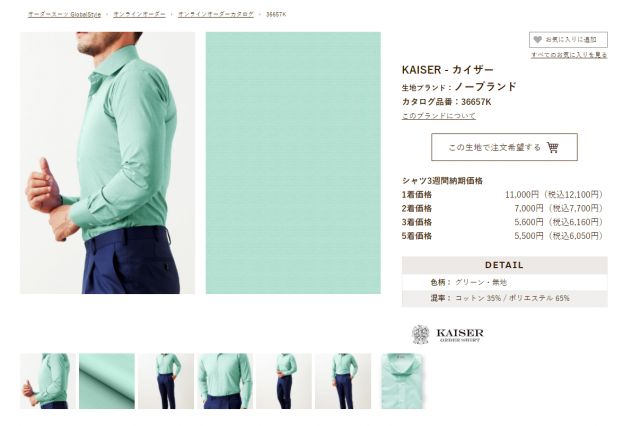640x426 pixels.
Task: Select the folded shirt collar thumbnail
Action: click(402, 381)
